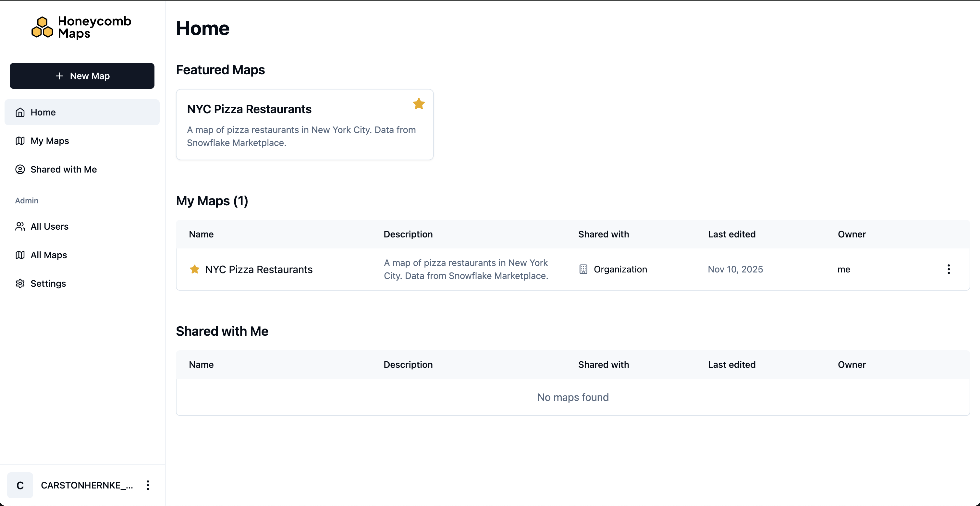This screenshot has width=980, height=506.
Task: Open Shared with Me sidebar item
Action: [64, 169]
